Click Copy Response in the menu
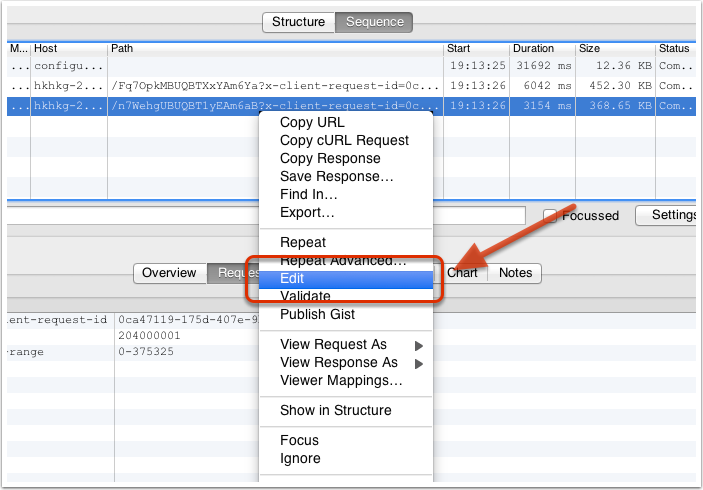Image resolution: width=703 pixels, height=490 pixels. [x=330, y=158]
